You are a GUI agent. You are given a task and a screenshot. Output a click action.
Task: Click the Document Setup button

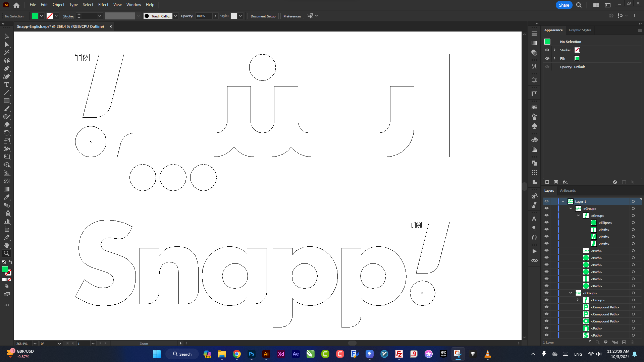(263, 16)
